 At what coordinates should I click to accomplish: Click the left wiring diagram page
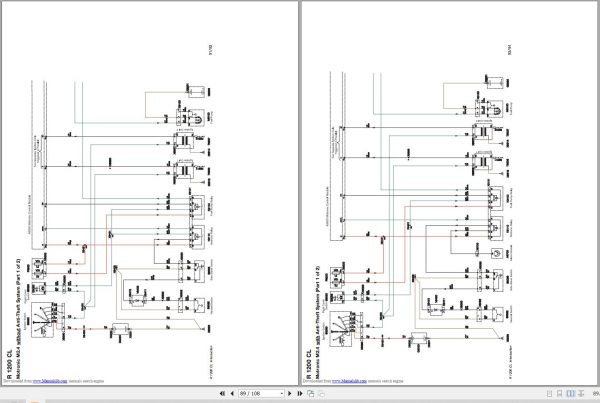[150, 193]
